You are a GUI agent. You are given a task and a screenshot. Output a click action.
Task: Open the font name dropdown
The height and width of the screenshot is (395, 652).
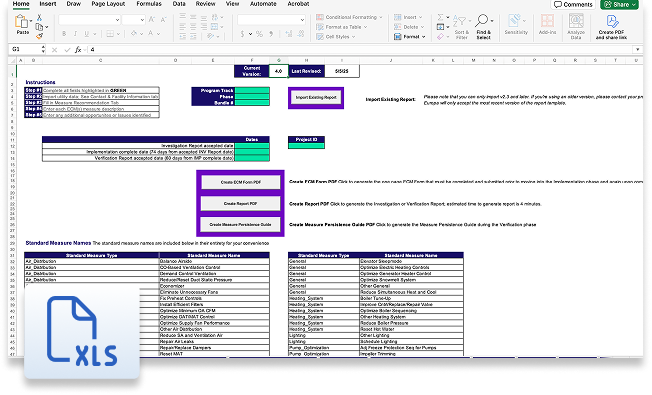(117, 20)
